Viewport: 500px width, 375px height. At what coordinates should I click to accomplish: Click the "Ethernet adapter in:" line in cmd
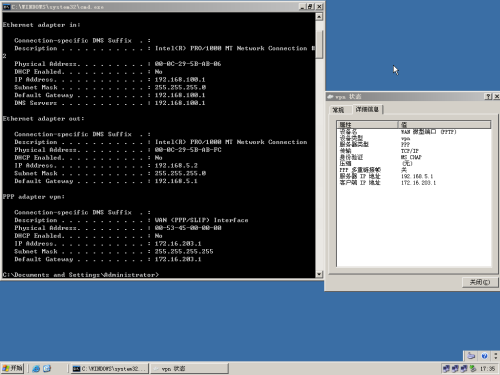[x=41, y=25]
